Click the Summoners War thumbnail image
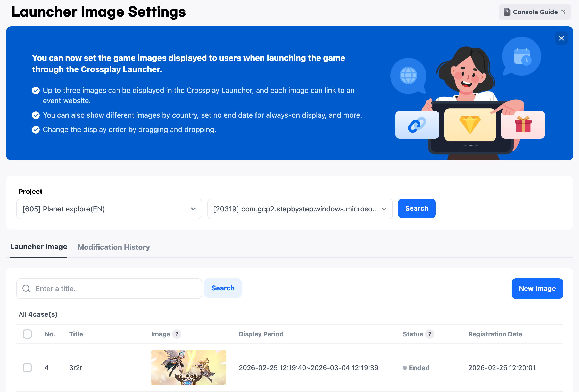Screen dimensions: 579x392 click(188, 368)
